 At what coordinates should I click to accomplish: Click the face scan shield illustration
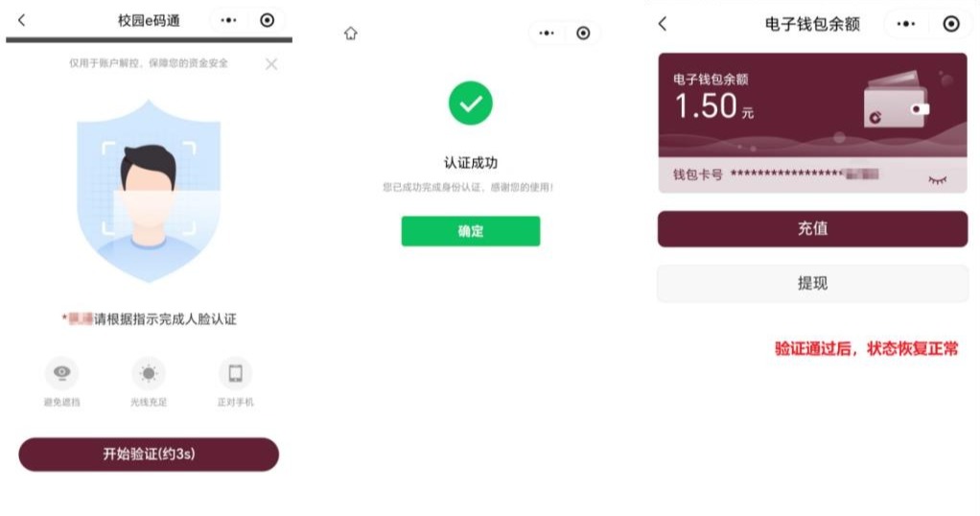click(149, 191)
